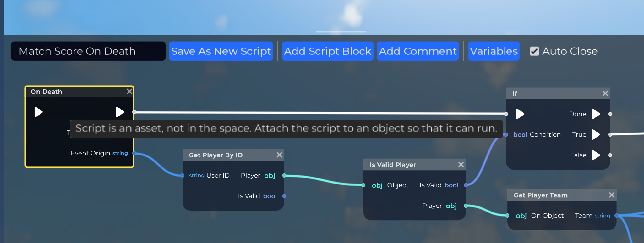The image size is (644, 243).
Task: Click the False output arrow in If block
Action: (x=596, y=155)
